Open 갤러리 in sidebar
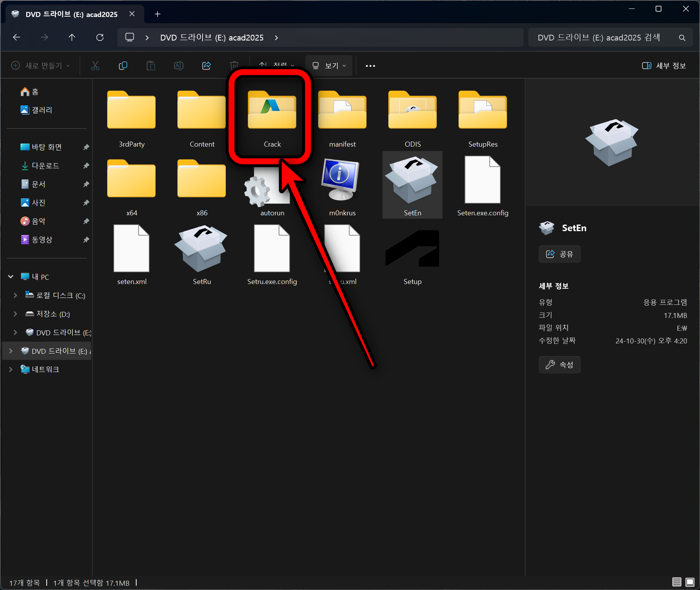 click(x=36, y=110)
